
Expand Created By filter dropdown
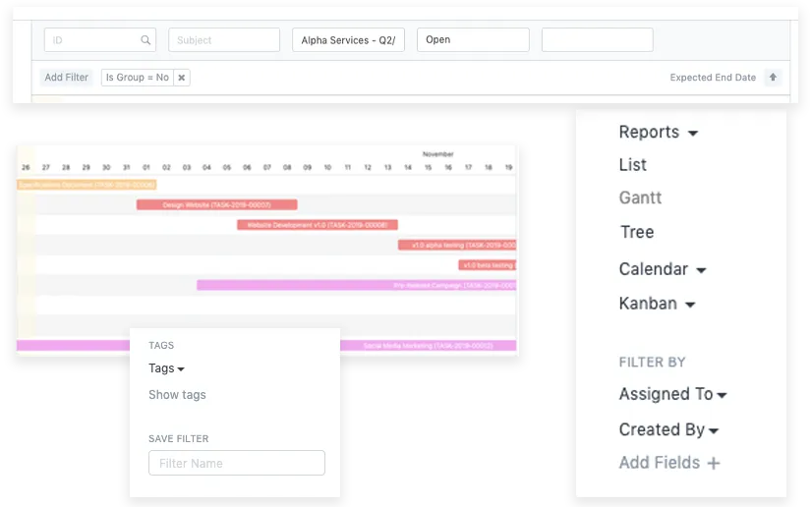point(668,429)
